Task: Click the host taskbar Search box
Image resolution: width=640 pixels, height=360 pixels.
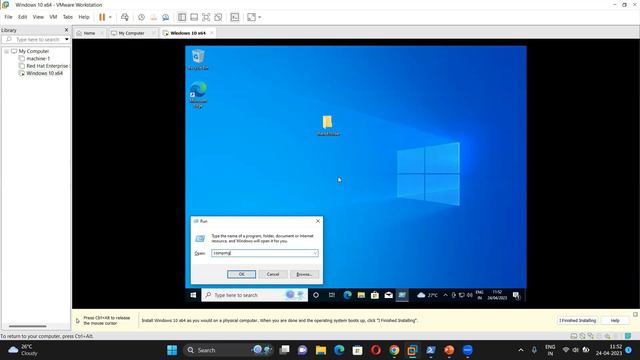Action: point(229,350)
